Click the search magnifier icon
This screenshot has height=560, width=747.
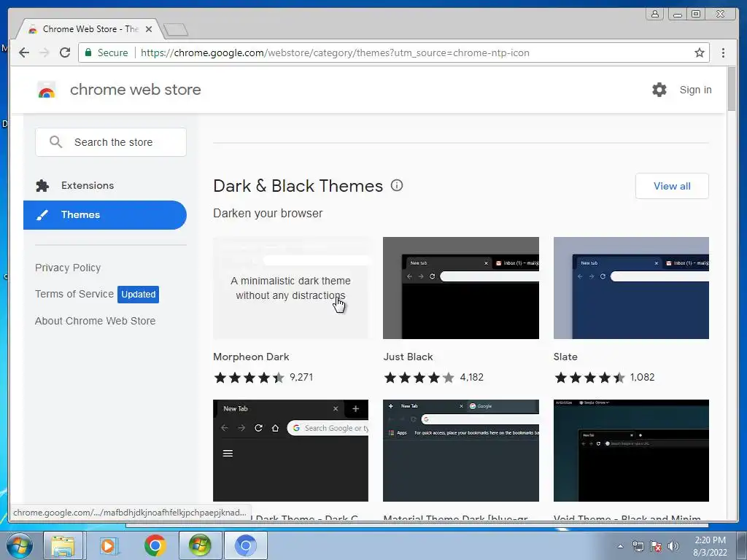tap(55, 142)
